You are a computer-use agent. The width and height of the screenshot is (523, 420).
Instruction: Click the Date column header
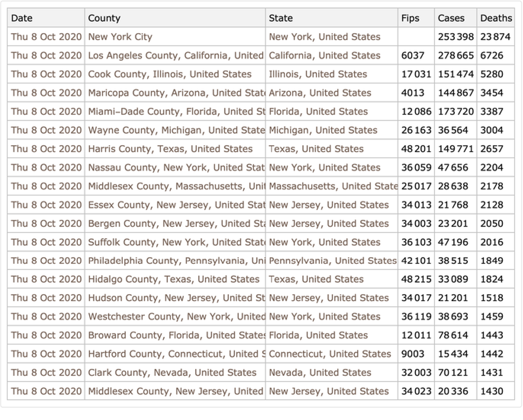[x=22, y=18]
